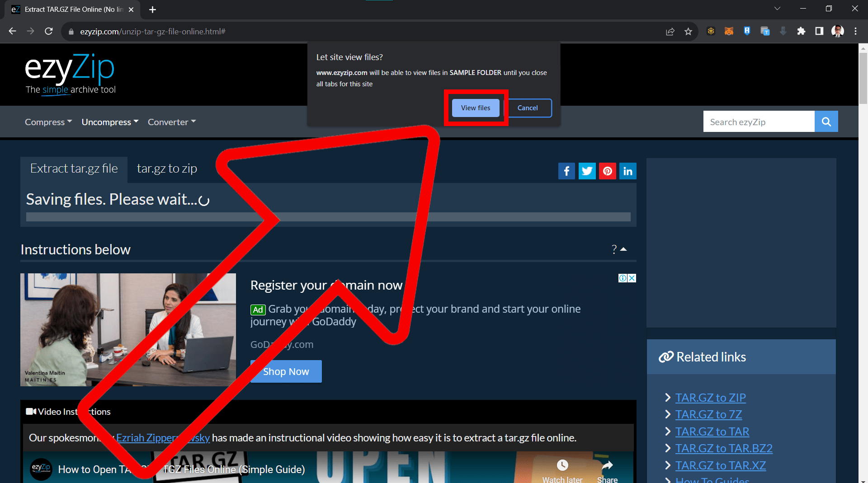Open the browser extensions puzzle icon
Image resolution: width=868 pixels, height=483 pixels.
point(802,31)
